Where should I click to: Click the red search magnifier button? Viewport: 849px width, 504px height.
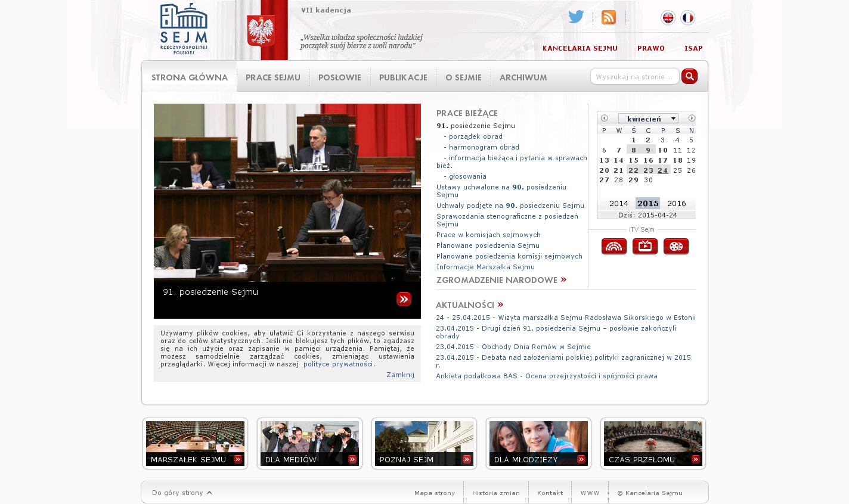tap(689, 76)
